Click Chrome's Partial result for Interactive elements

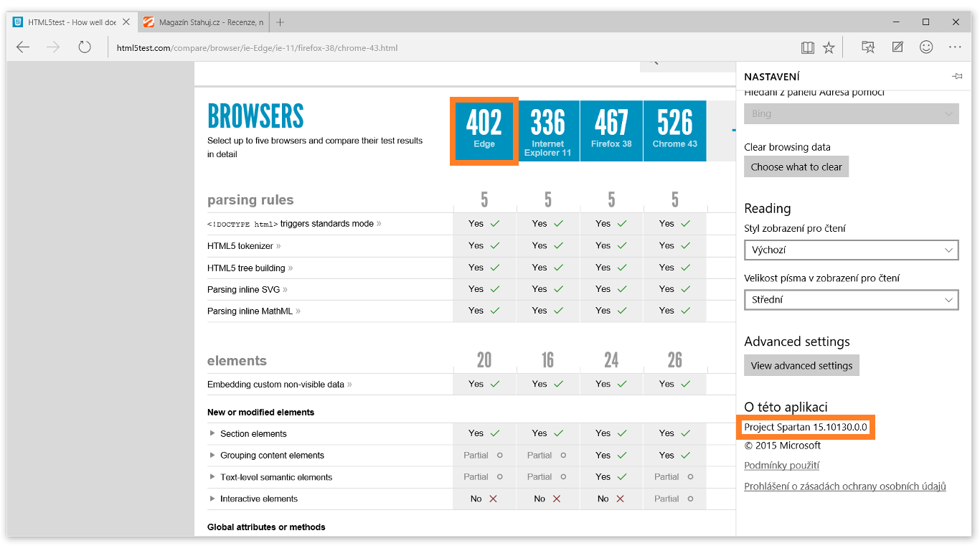pos(674,499)
